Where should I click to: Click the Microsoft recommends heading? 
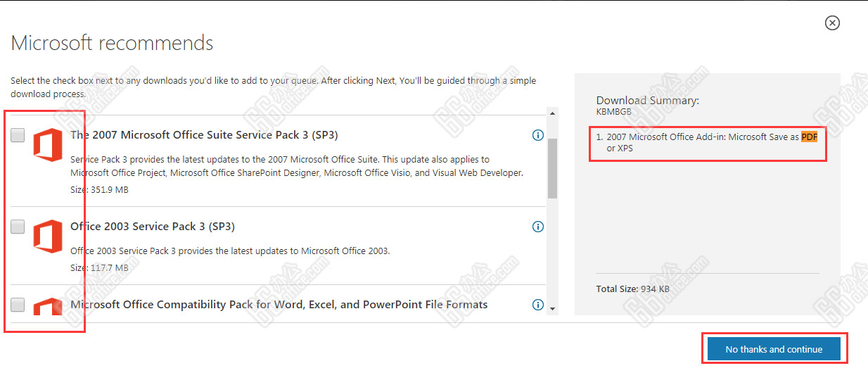pyautogui.click(x=112, y=43)
